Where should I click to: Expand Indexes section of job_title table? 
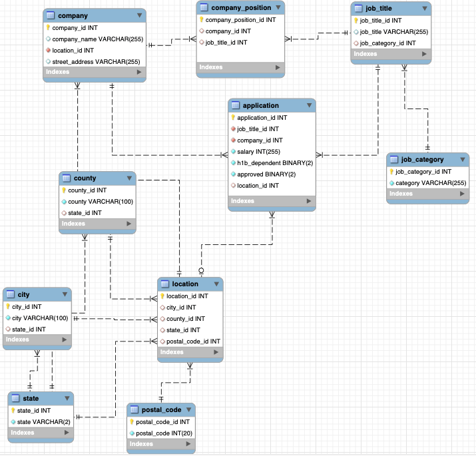[424, 54]
